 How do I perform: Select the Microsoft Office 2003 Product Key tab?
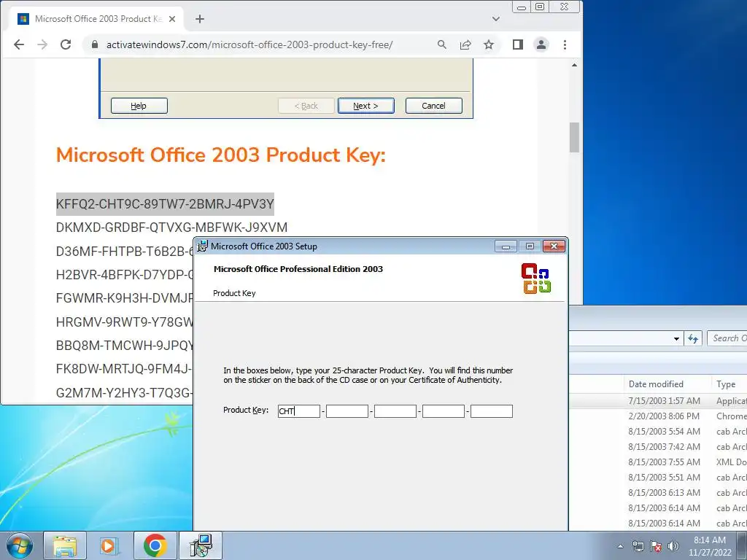pos(96,19)
